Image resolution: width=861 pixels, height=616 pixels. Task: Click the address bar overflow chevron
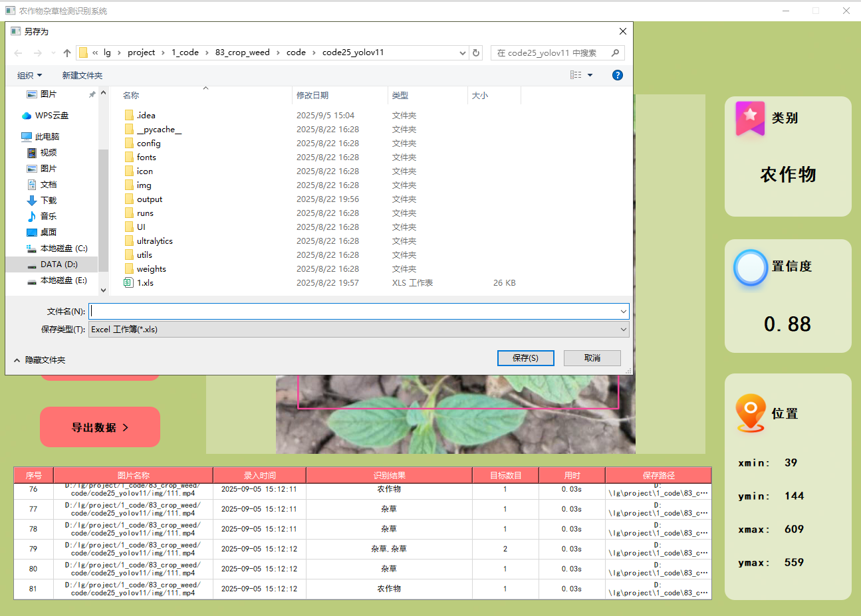(x=95, y=52)
